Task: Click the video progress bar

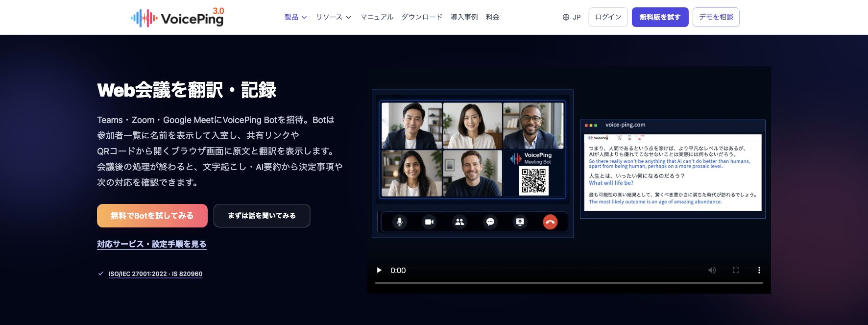Action: [569, 283]
